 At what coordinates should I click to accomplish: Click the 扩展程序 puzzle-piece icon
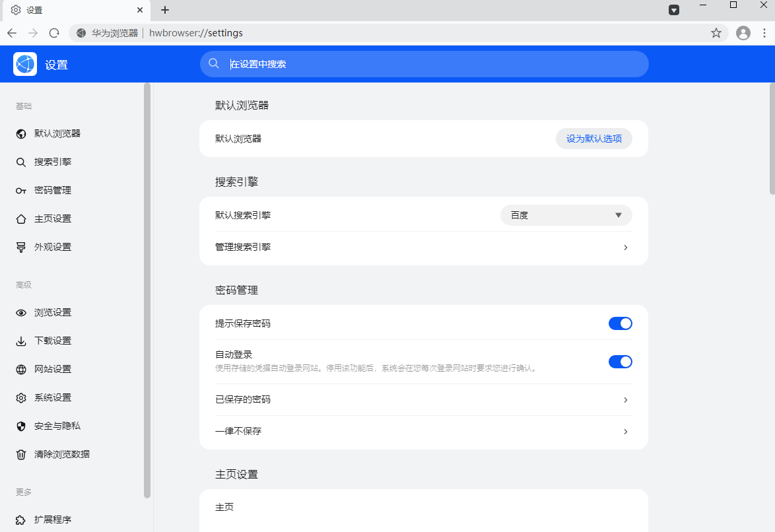click(x=21, y=519)
